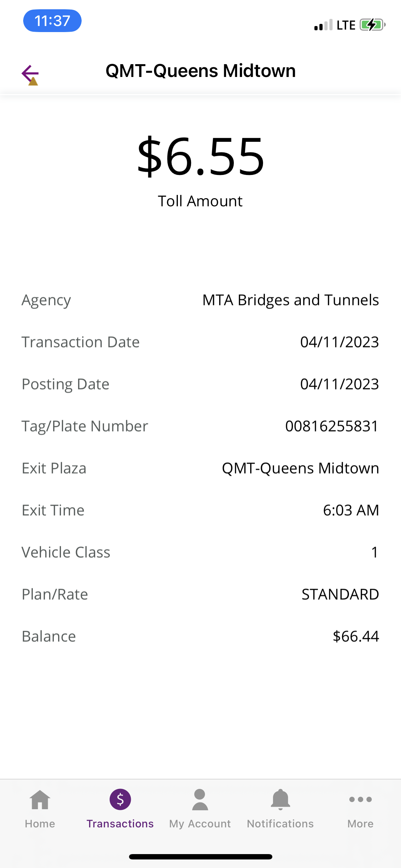401x868 pixels.
Task: Tap the $66.44 balance value
Action: click(x=356, y=636)
